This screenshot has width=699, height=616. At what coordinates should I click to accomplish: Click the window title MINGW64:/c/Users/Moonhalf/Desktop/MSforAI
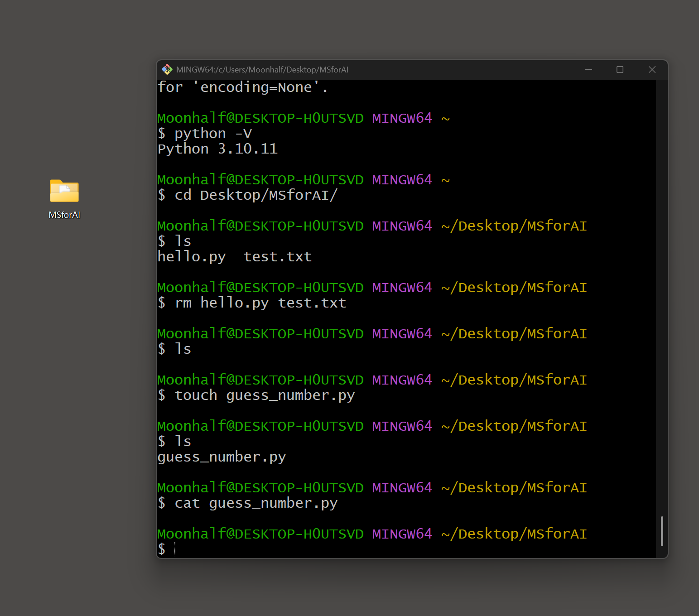click(x=262, y=70)
